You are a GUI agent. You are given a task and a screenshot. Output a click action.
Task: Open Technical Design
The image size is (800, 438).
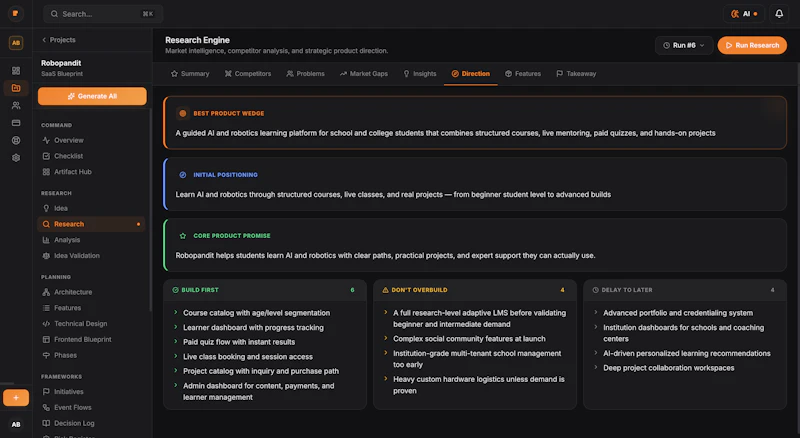coord(92,324)
